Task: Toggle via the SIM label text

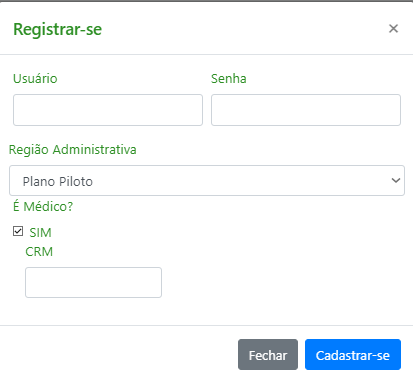Action: tap(40, 233)
